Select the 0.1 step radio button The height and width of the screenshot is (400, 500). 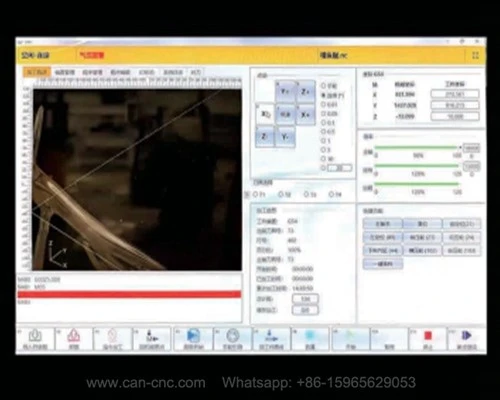pyautogui.click(x=323, y=122)
